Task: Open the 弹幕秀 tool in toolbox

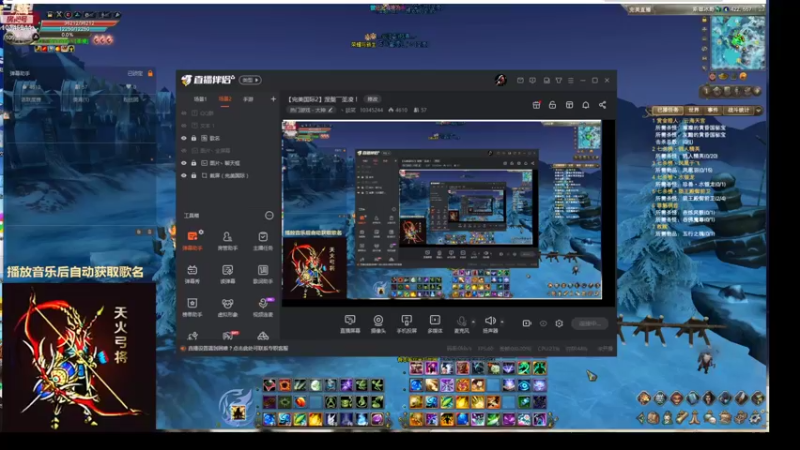Action: pos(192,273)
